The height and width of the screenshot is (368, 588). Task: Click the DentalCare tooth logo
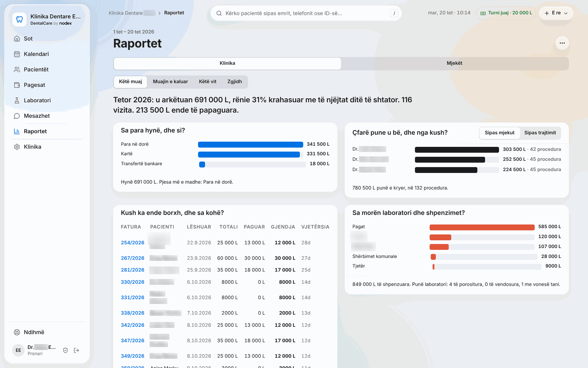[x=19, y=20]
